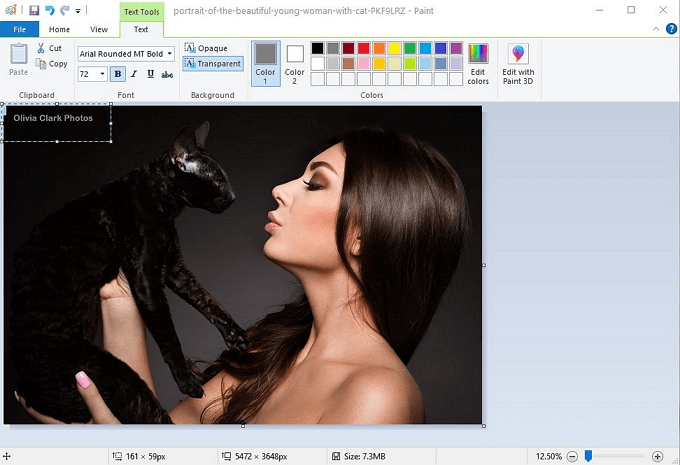
Task: Pick the lavender color swatch
Action: [456, 64]
